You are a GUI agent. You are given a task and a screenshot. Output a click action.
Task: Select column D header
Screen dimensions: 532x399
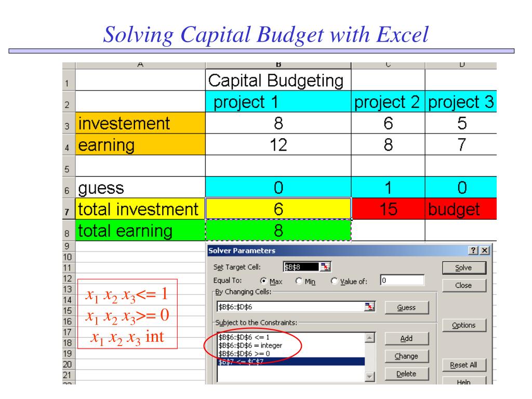pyautogui.click(x=461, y=65)
